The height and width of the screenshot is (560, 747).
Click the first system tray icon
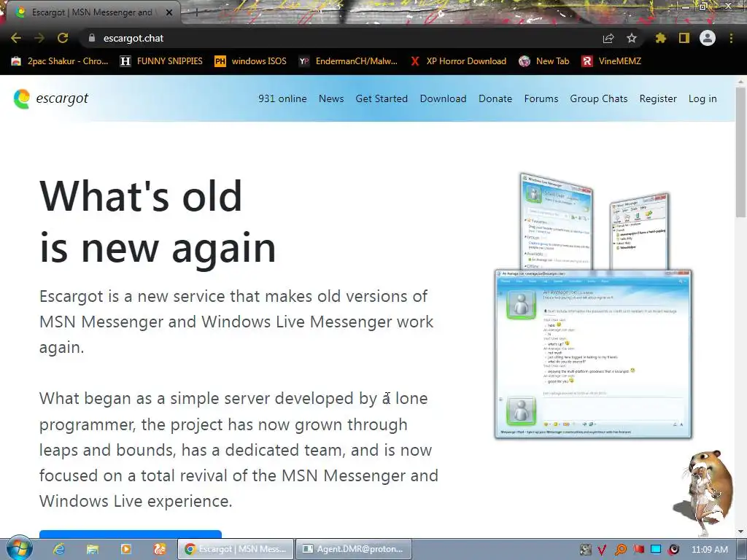pos(585,550)
